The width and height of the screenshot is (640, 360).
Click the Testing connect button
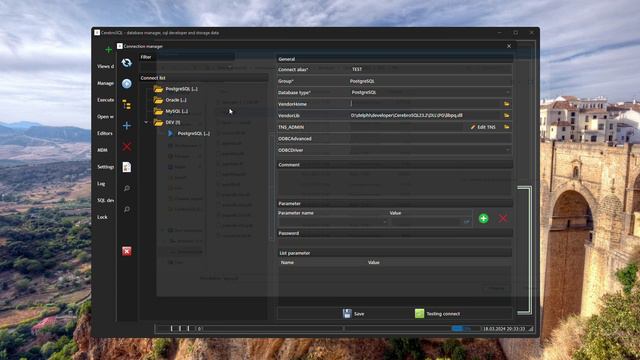[438, 313]
